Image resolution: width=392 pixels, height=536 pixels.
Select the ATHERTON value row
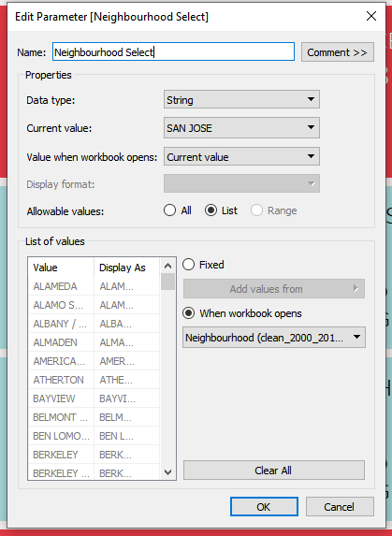tap(94, 380)
